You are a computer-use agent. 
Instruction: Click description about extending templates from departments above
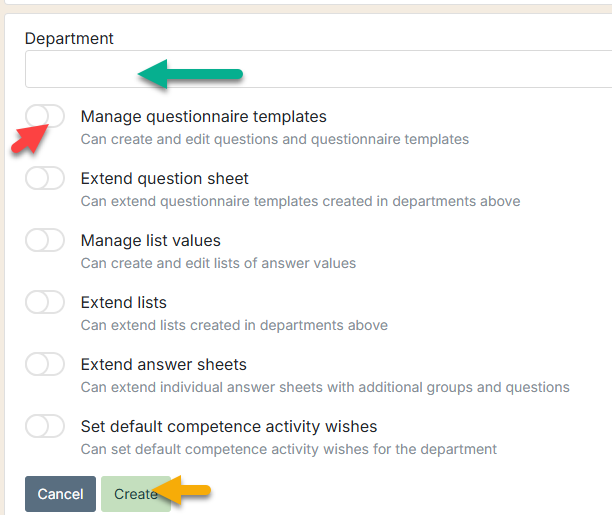pos(301,201)
